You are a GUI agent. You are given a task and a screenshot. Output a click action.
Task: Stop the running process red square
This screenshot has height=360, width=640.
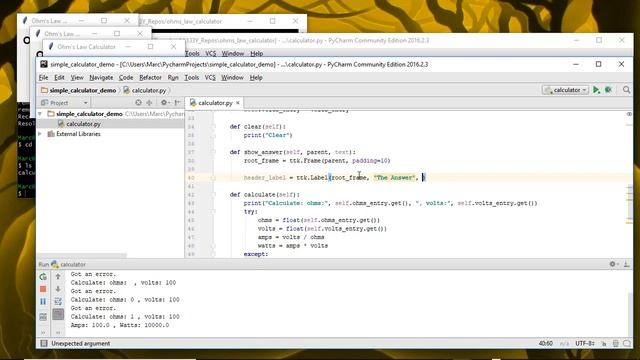coord(43,289)
